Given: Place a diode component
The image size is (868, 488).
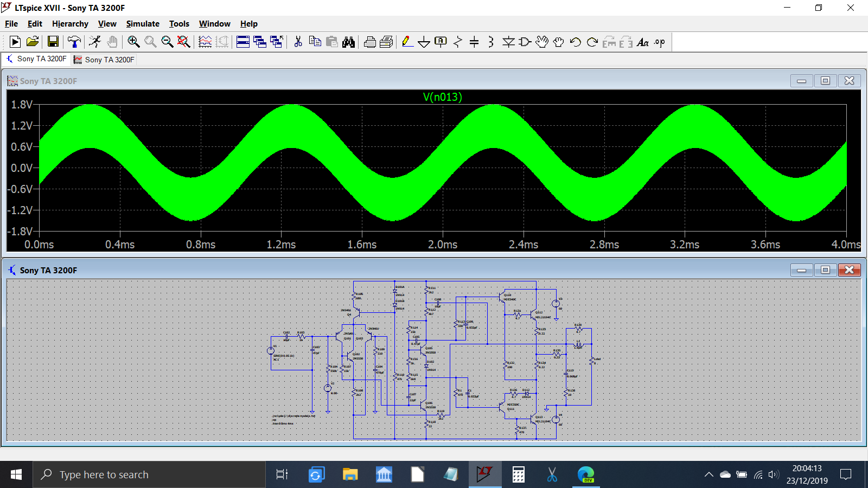Looking at the screenshot, I should (508, 42).
